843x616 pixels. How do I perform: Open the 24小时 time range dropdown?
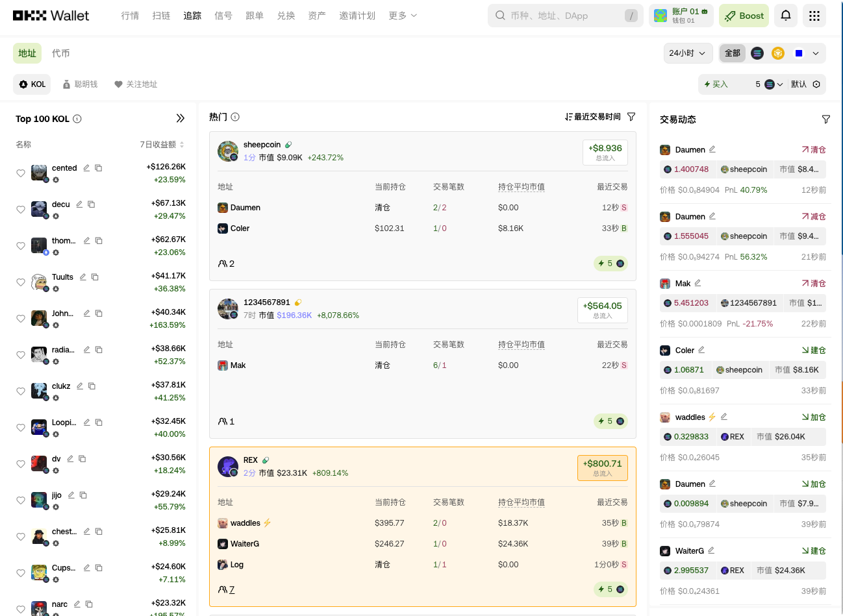pyautogui.click(x=687, y=53)
